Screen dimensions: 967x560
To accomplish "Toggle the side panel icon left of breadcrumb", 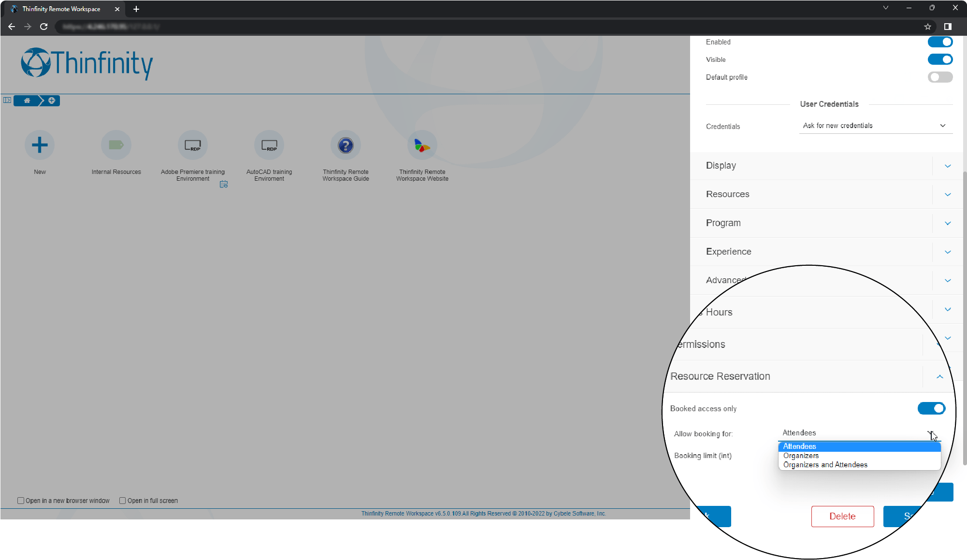I will 7,100.
